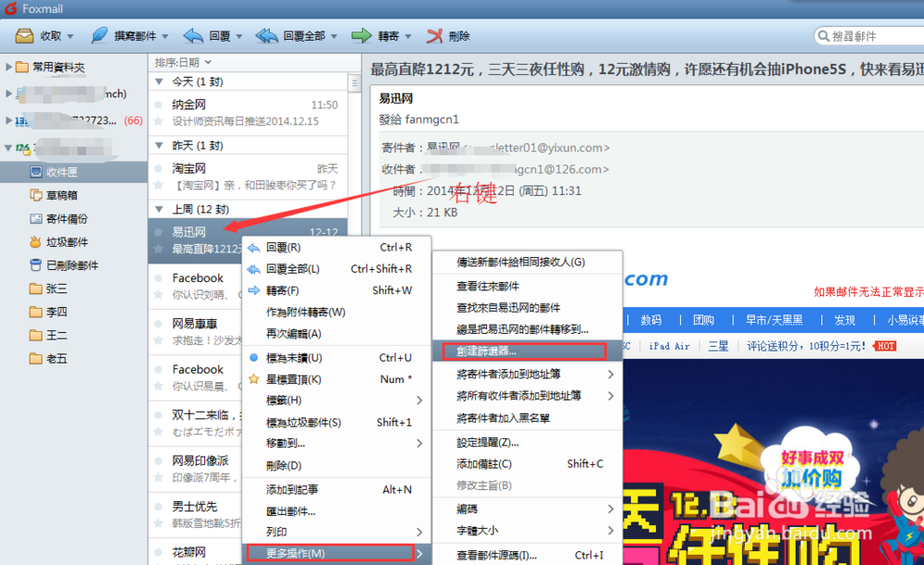Open the 編碼 submenu
This screenshot has width=924, height=565.
[528, 509]
